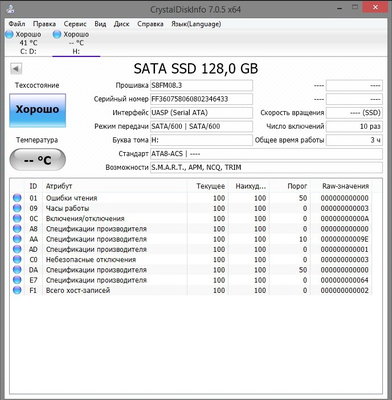The width and height of the screenshot is (392, 400).
Task: Click raw value 000000000064
Action: click(345, 280)
